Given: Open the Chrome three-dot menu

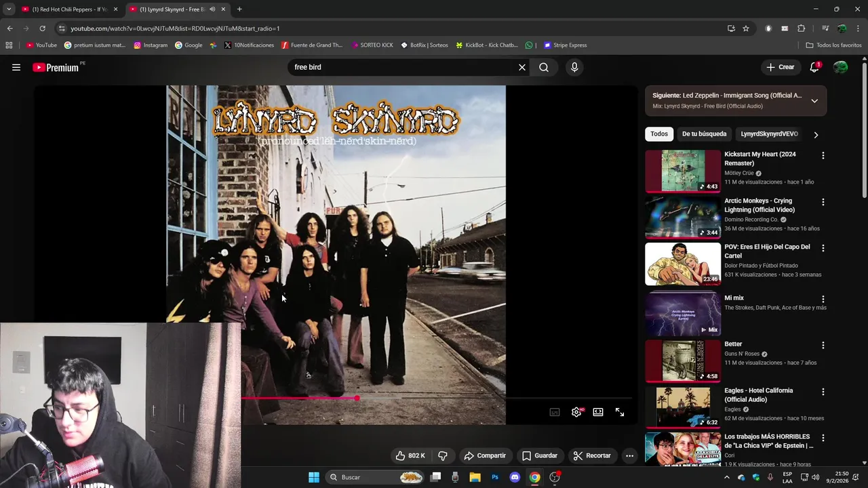Looking at the screenshot, I should 859,28.
